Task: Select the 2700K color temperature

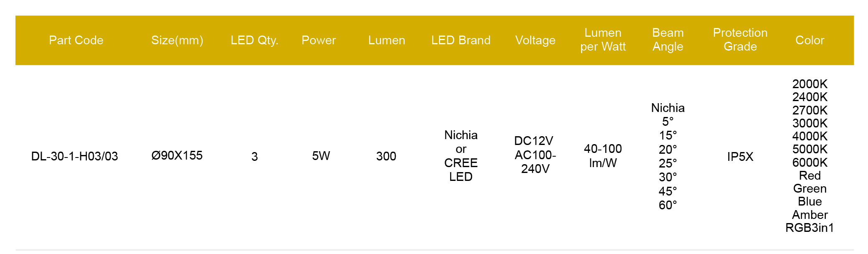Action: (x=810, y=110)
